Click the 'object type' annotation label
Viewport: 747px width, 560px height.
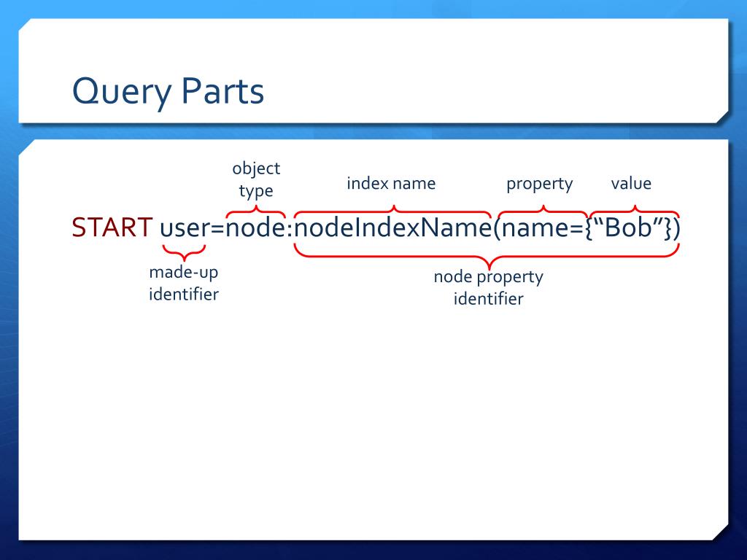[256, 179]
